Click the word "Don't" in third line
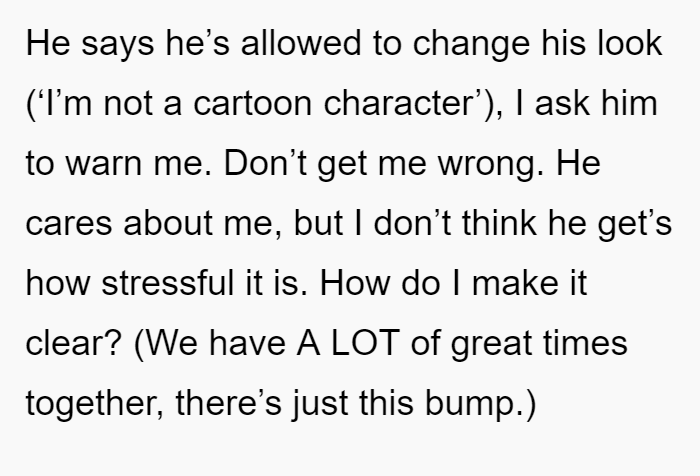700x476 pixels. coord(265,163)
